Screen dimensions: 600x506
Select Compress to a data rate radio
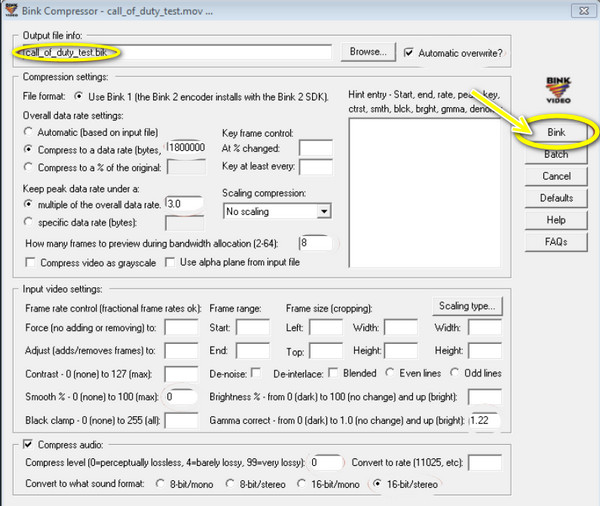pos(28,149)
